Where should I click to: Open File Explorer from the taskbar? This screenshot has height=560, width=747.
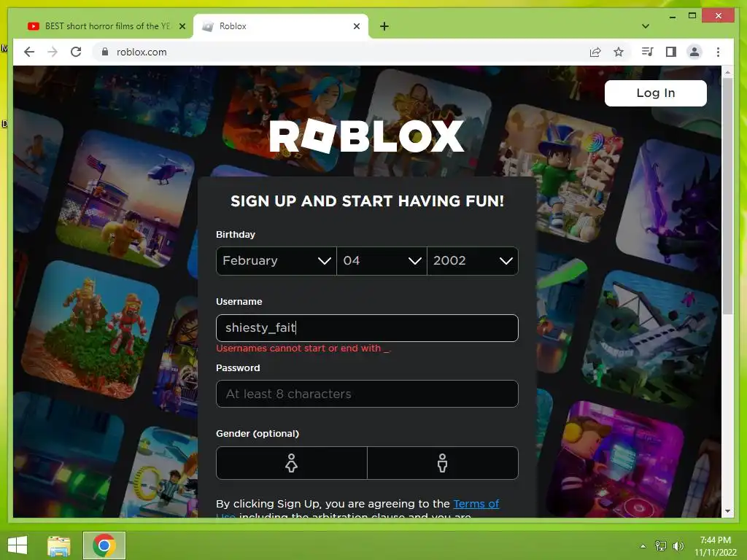59,545
